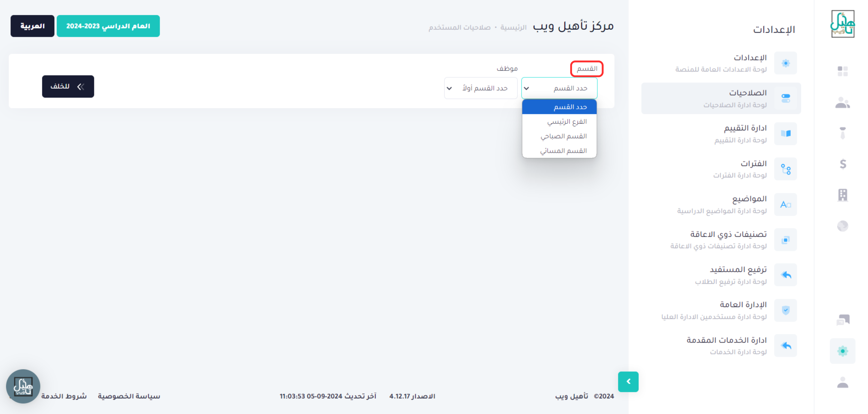
Task: Collapse the settings side panel with teal arrow
Action: tap(628, 381)
